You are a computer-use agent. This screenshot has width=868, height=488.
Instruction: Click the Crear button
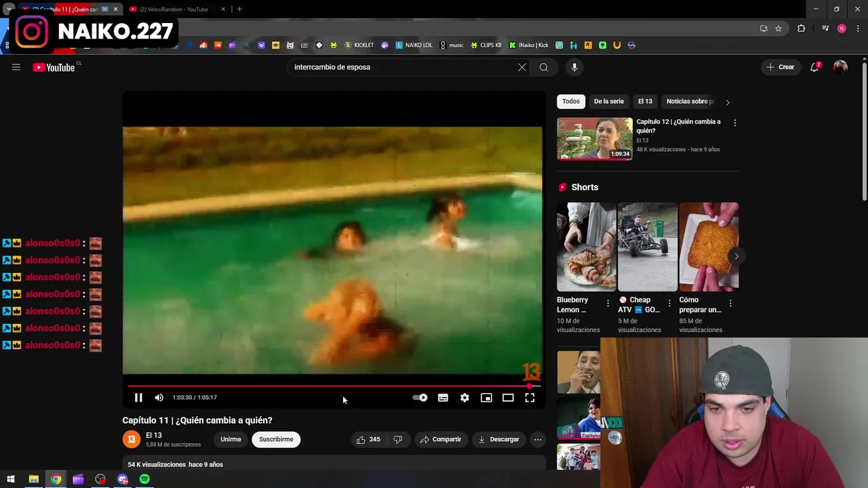[780, 67]
